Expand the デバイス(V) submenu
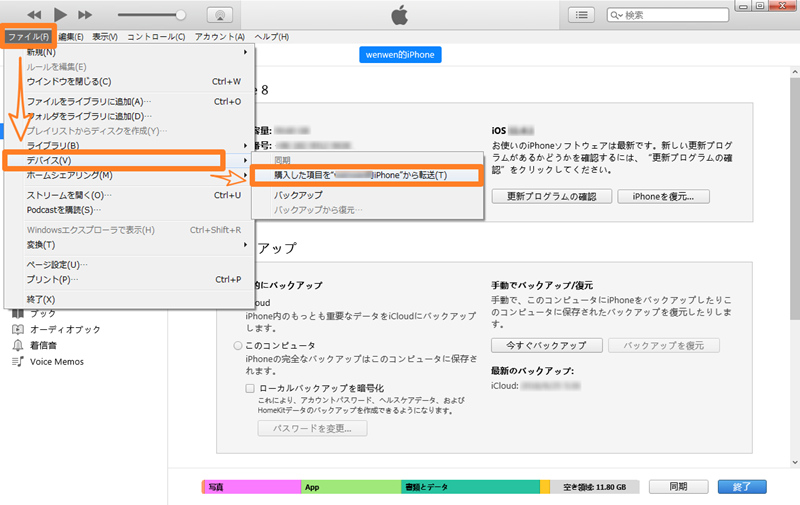Image resolution: width=800 pixels, height=505 pixels. tap(245, 160)
